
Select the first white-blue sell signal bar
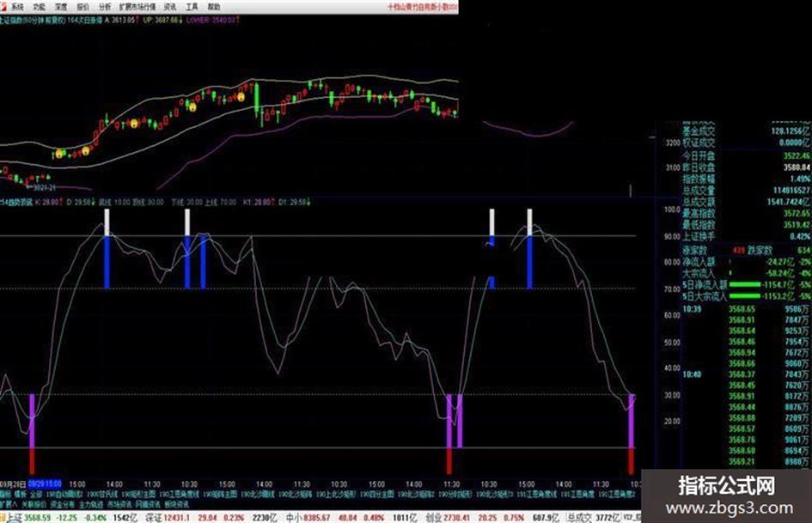click(x=107, y=248)
